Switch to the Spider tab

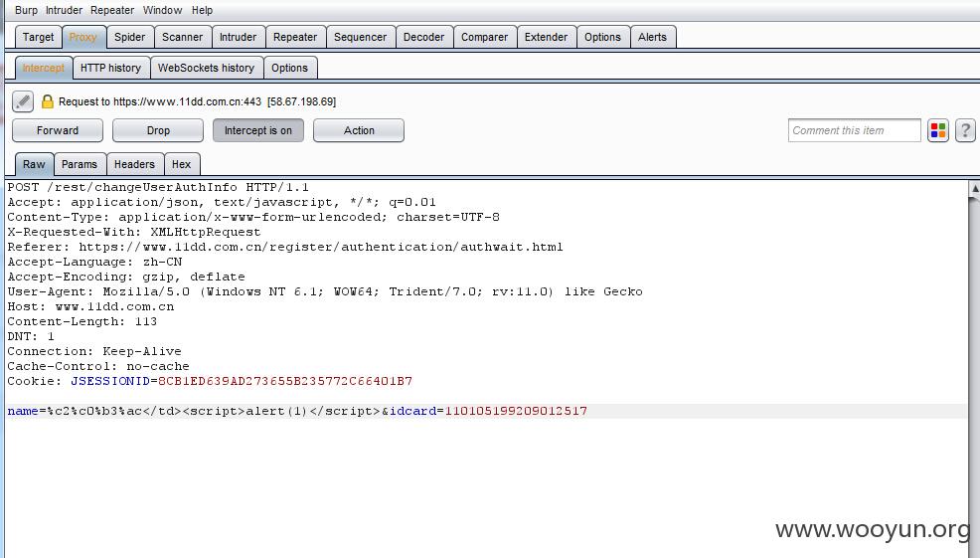[129, 37]
